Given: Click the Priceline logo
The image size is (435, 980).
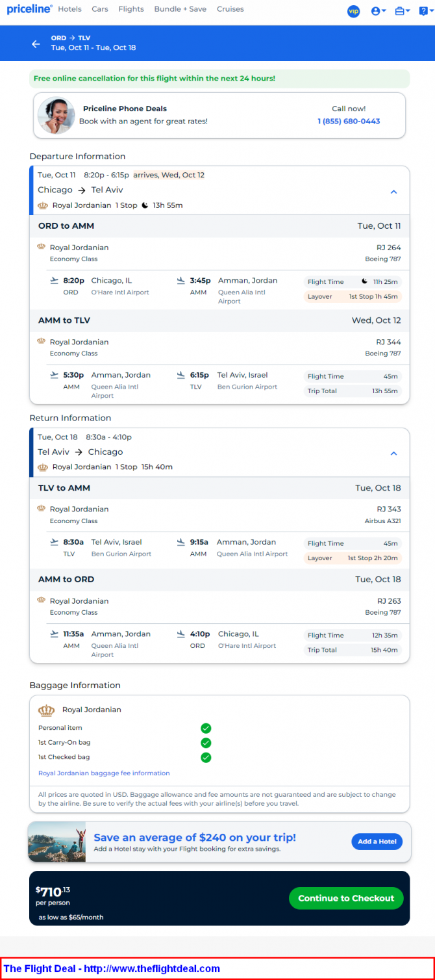Looking at the screenshot, I should point(29,9).
